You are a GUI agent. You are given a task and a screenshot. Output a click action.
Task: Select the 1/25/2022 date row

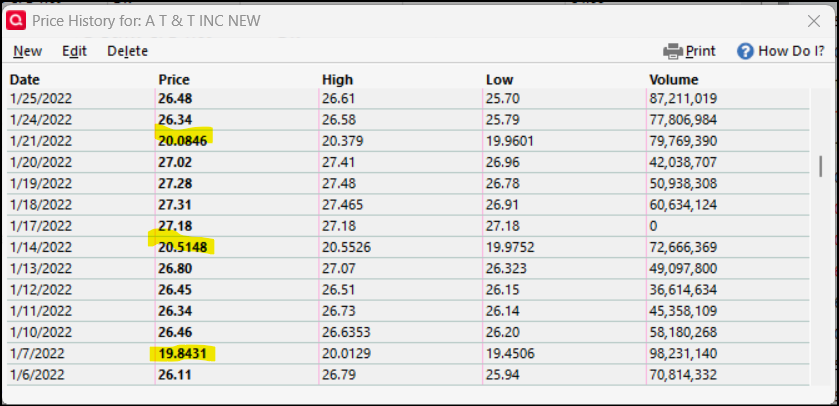(x=409, y=98)
